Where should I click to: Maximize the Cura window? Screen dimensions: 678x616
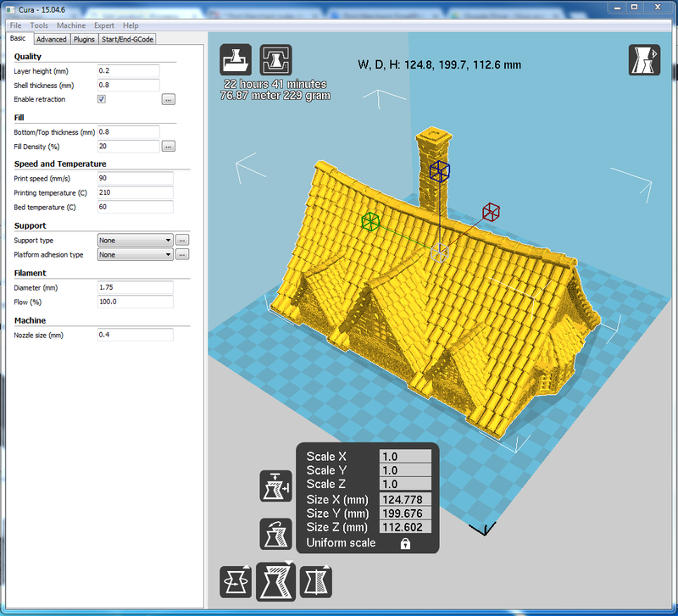point(634,8)
